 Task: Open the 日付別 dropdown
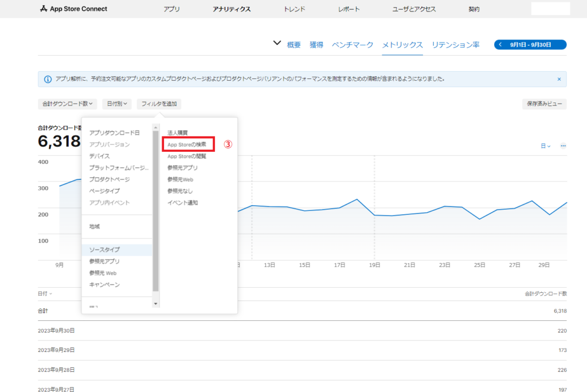coord(117,104)
